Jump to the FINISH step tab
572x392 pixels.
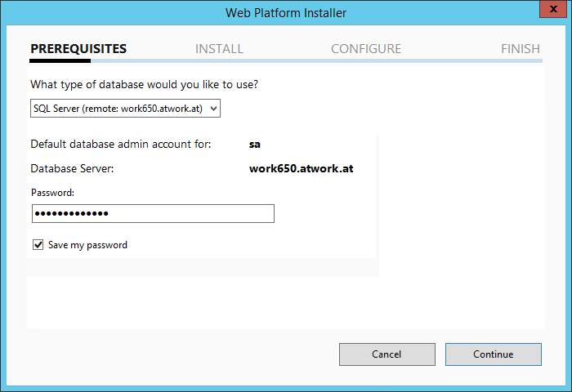pyautogui.click(x=521, y=49)
